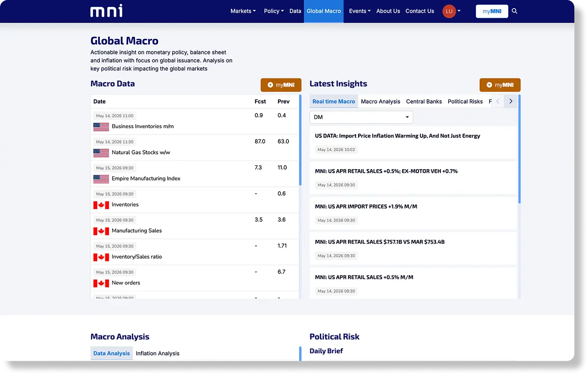The width and height of the screenshot is (588, 375).
Task: Click Latest Insights panel scrollbar
Action: (519, 149)
